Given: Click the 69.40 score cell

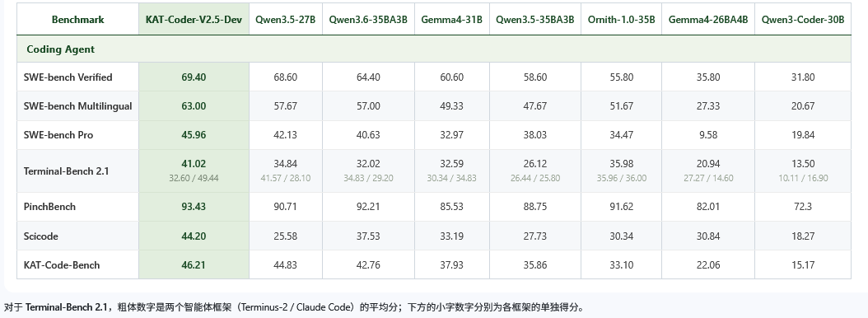Looking at the screenshot, I should 194,77.
